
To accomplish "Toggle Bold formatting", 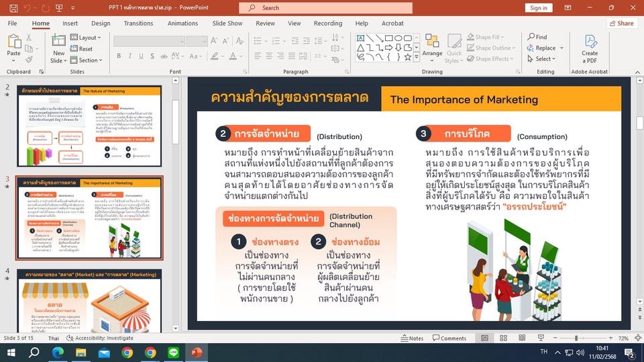I will tap(119, 56).
